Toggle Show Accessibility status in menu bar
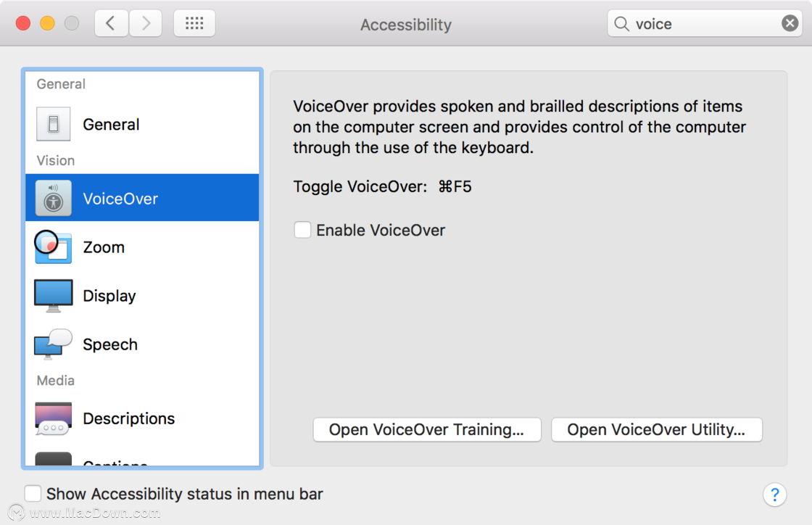 pos(33,493)
